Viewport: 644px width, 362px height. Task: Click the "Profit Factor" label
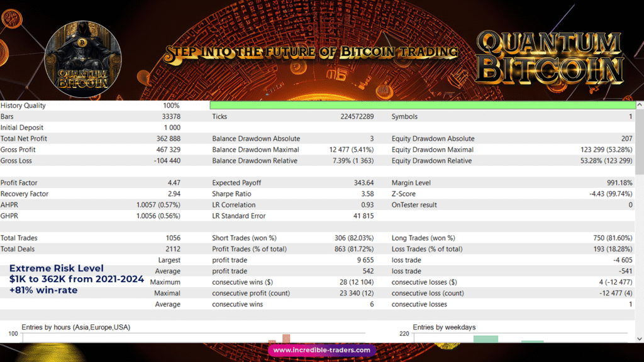(19, 183)
